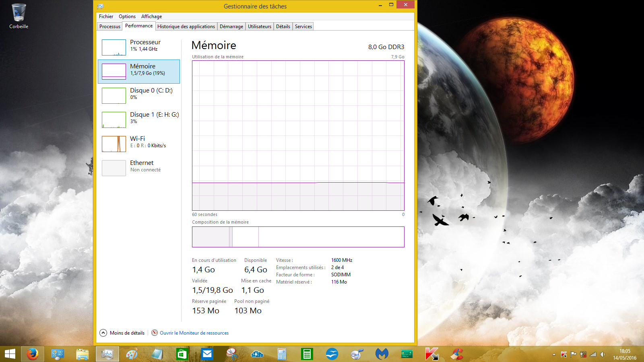
Task: Open Corbeille recycle bin on desktop
Action: (x=19, y=16)
